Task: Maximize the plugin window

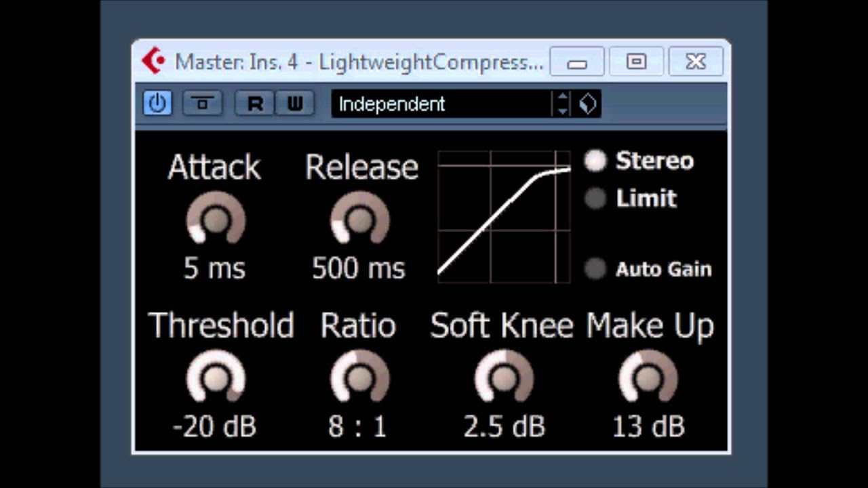Action: [636, 62]
